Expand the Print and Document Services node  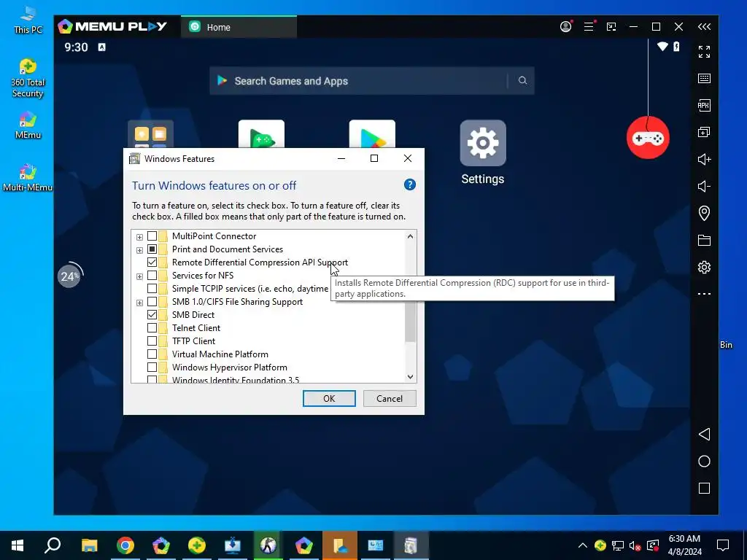(x=139, y=250)
